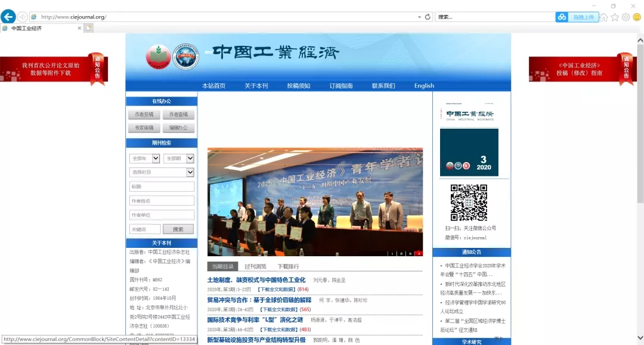The image size is (644, 345).
Task: Select the 当期目录 tab
Action: tap(222, 266)
